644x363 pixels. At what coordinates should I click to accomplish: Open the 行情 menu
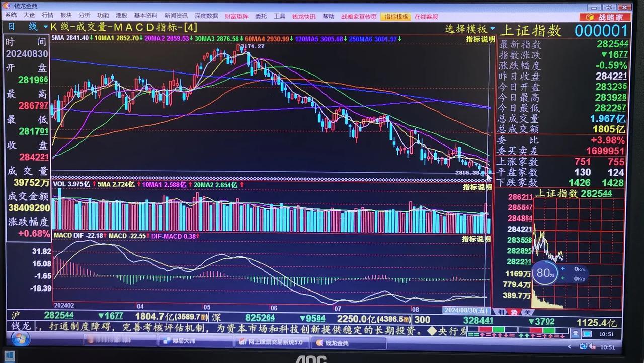point(48,16)
